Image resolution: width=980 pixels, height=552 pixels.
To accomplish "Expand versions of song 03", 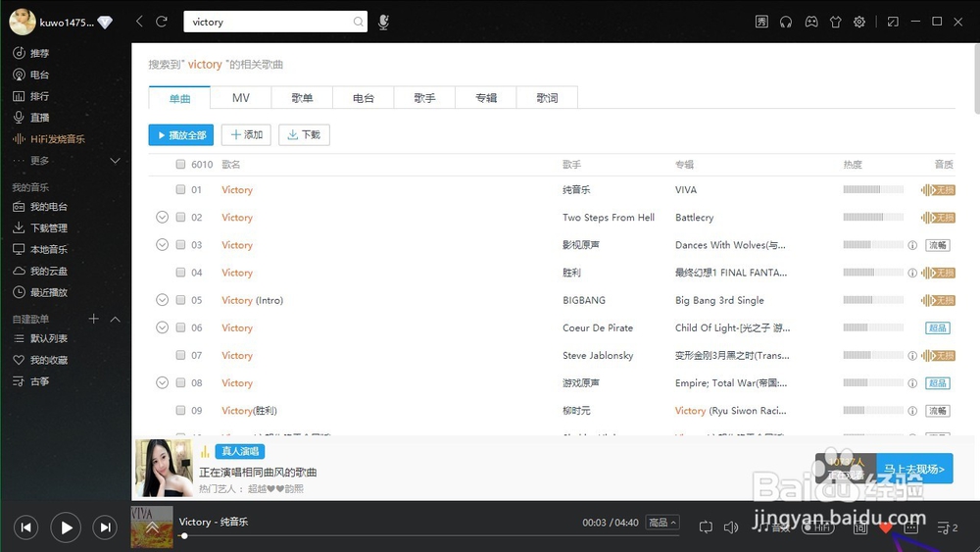I will tap(162, 244).
